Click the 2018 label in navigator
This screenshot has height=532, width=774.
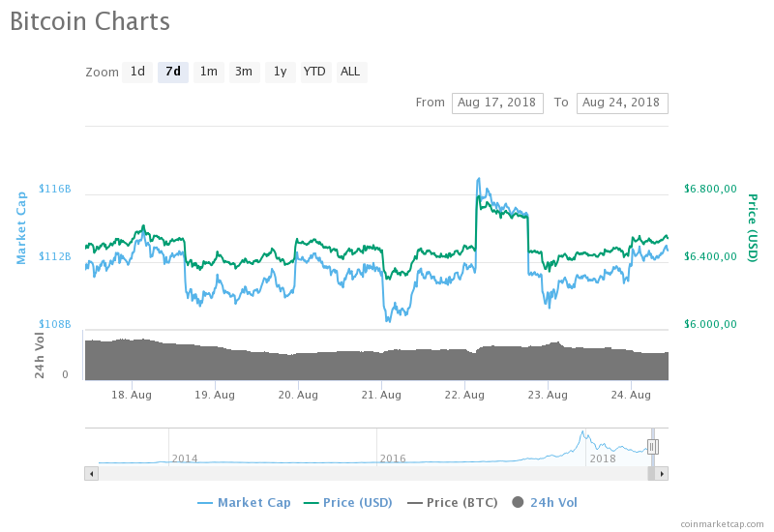click(x=603, y=458)
